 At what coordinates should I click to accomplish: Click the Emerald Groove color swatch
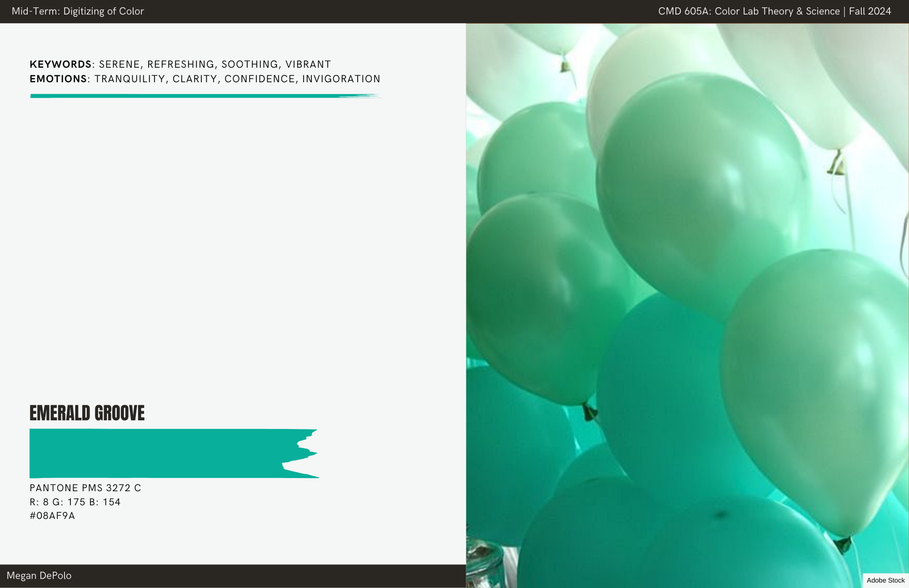pyautogui.click(x=174, y=453)
